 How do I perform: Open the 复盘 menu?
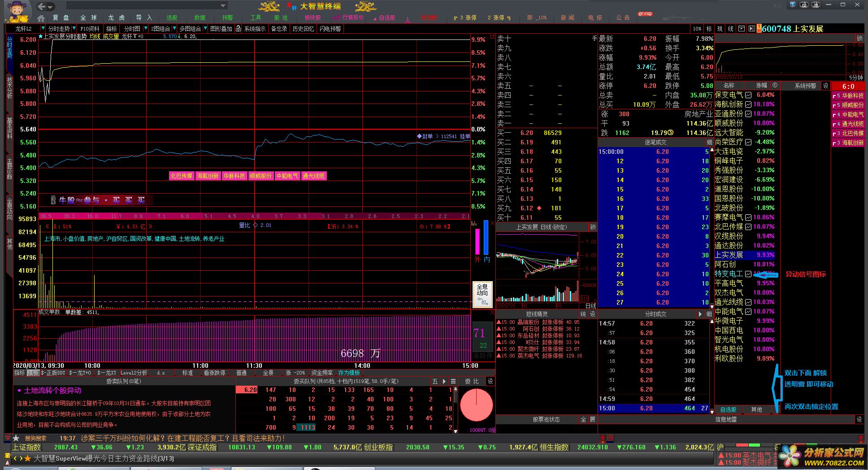[x=61, y=18]
